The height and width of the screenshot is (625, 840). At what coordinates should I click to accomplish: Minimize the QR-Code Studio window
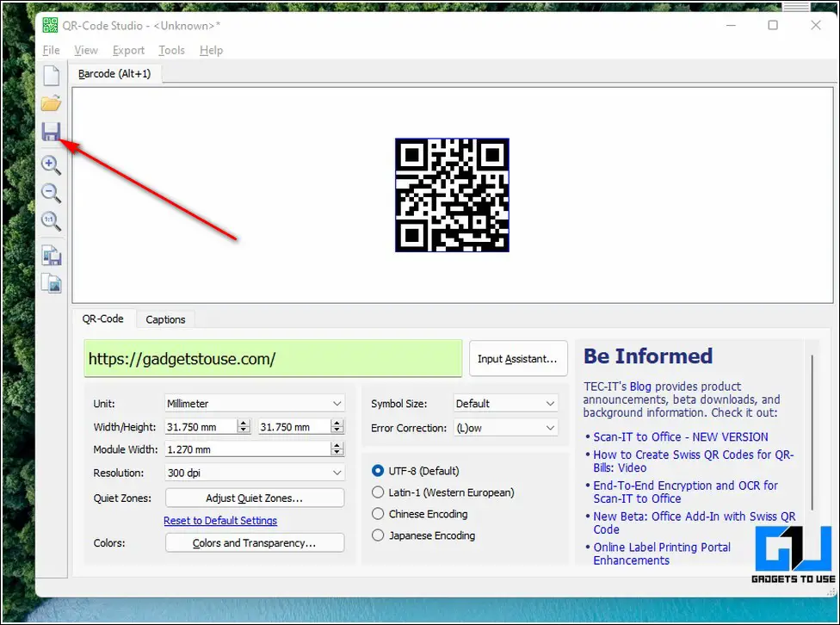(x=731, y=25)
